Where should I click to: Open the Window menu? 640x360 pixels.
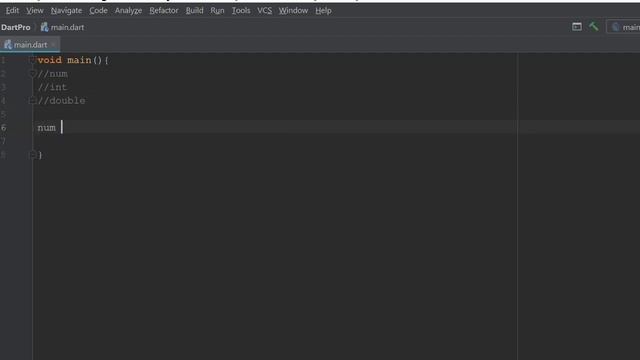(x=293, y=11)
